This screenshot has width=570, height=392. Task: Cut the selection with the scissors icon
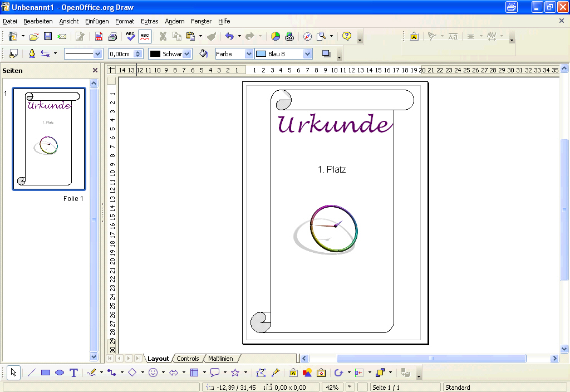pos(163,36)
